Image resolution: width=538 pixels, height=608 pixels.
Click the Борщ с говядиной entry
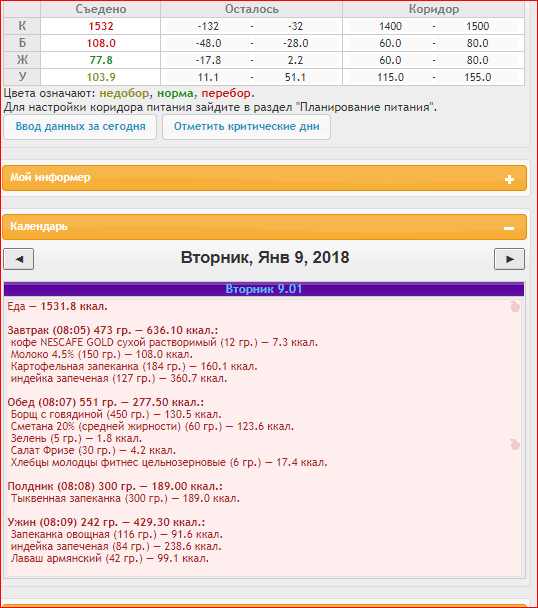[116, 414]
